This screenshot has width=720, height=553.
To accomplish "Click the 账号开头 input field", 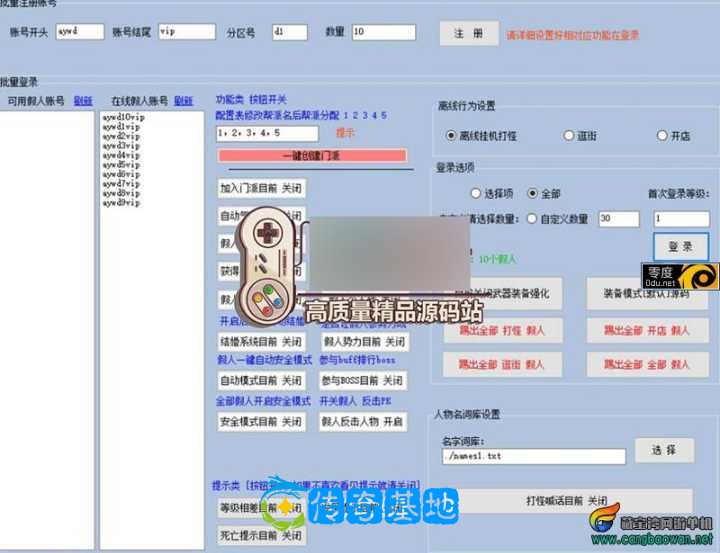I will 79,32.
